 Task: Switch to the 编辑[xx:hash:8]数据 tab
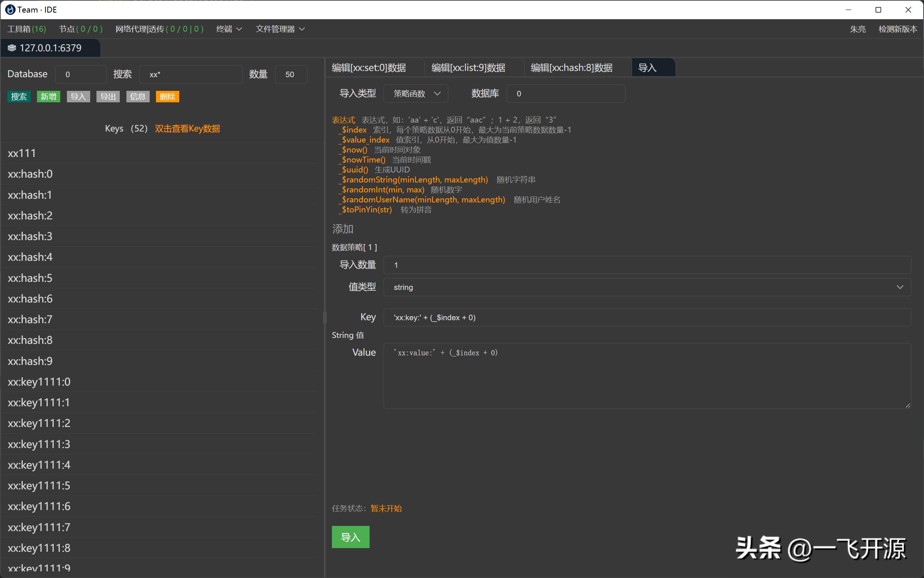click(571, 67)
